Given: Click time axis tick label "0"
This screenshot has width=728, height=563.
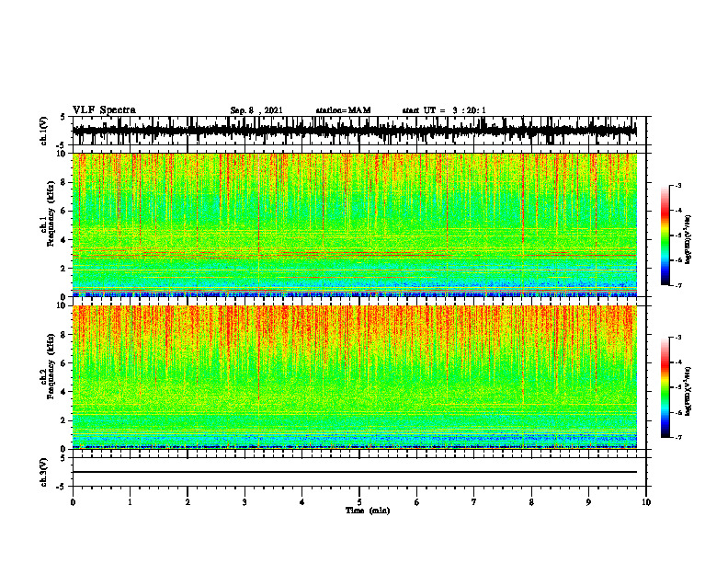Looking at the screenshot, I should point(73,502).
